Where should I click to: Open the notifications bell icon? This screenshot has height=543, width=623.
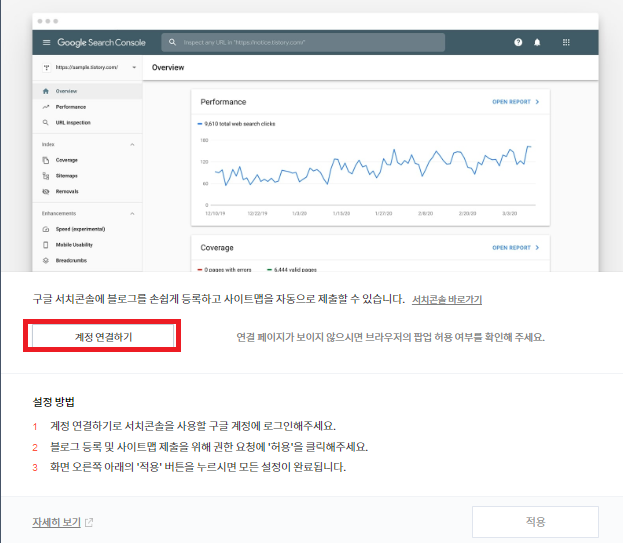pos(537,42)
